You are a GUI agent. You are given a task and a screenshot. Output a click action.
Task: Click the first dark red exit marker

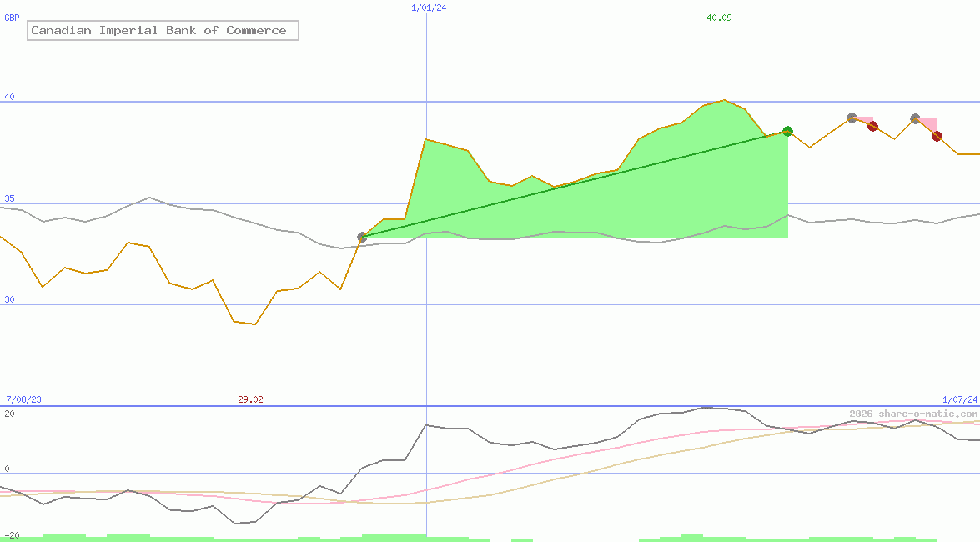point(872,126)
